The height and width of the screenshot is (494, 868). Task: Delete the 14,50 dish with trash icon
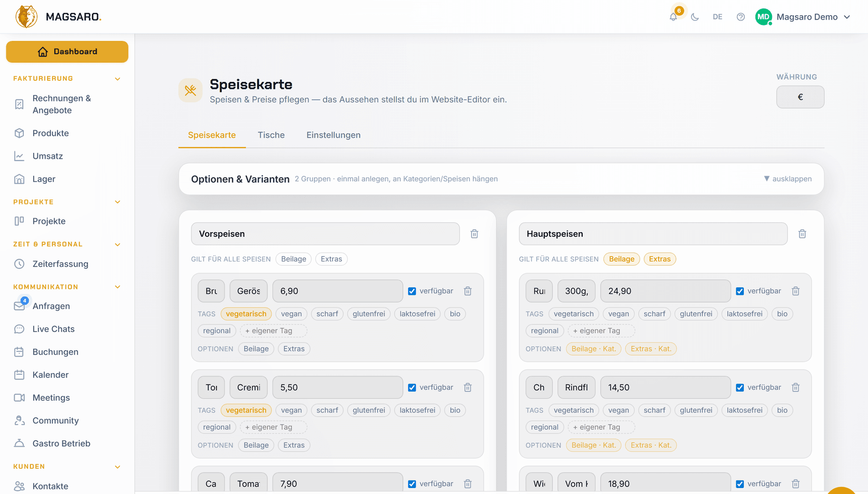796,388
